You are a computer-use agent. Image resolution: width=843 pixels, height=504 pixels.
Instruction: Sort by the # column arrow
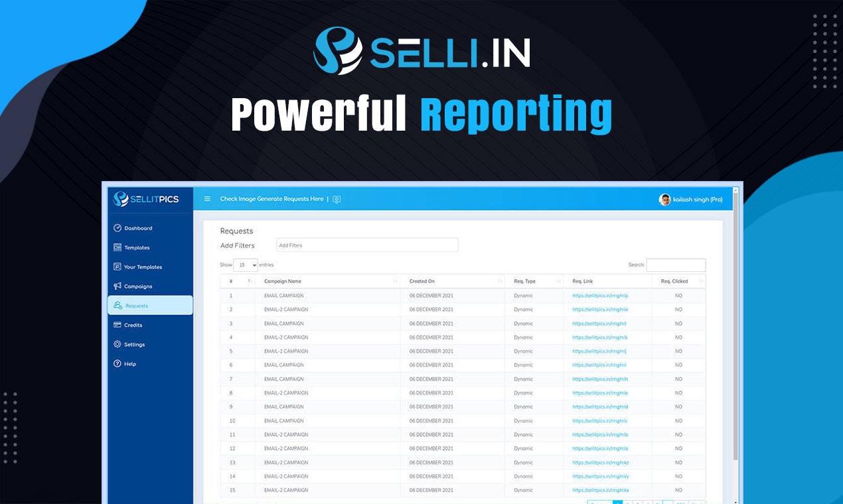250,281
